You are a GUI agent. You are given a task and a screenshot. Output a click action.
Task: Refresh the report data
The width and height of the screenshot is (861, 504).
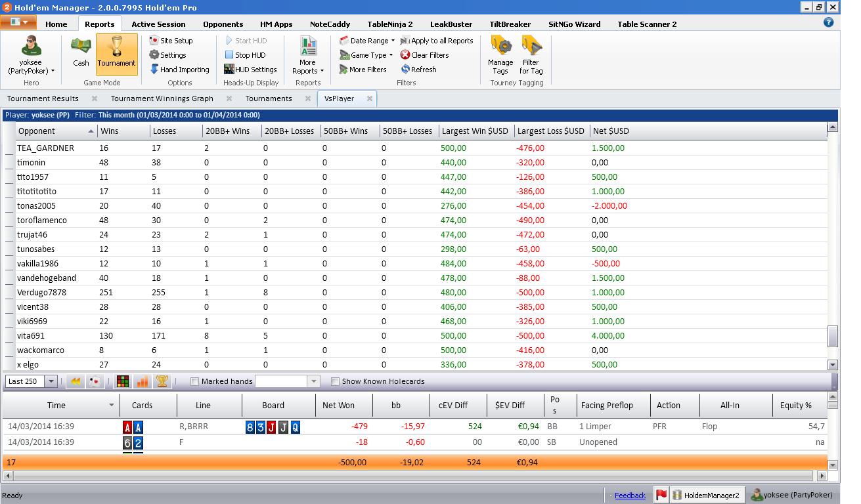coord(418,70)
